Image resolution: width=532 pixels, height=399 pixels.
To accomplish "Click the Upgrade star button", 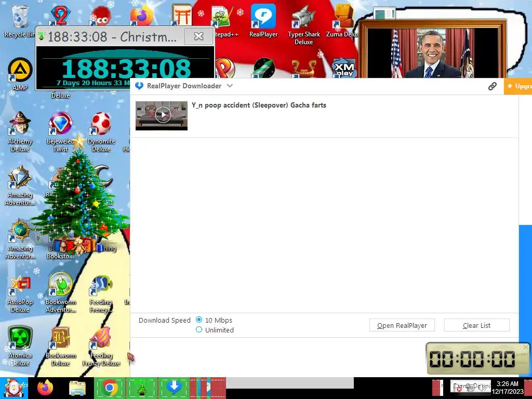I will coord(518,86).
